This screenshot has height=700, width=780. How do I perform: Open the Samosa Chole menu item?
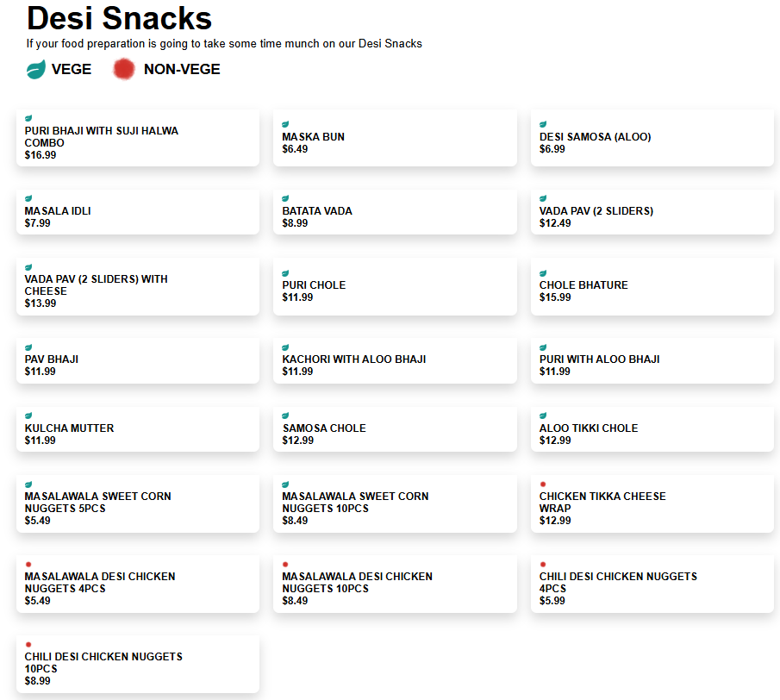click(x=395, y=429)
